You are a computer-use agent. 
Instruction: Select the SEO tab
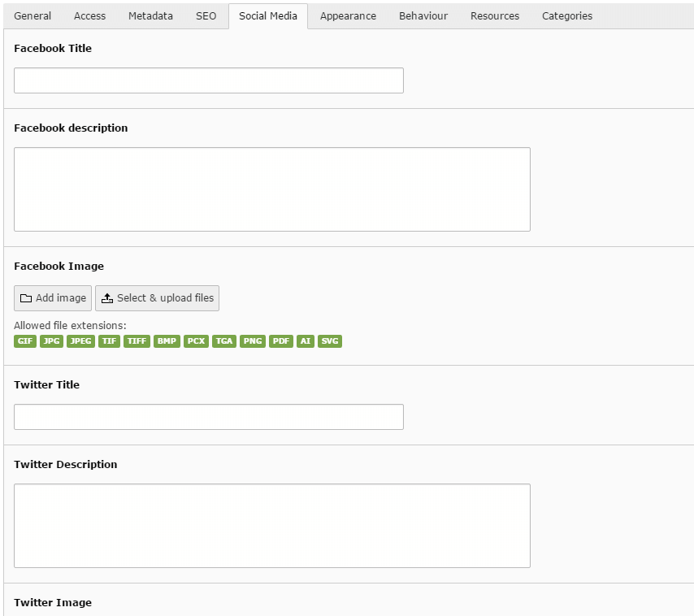click(x=206, y=16)
